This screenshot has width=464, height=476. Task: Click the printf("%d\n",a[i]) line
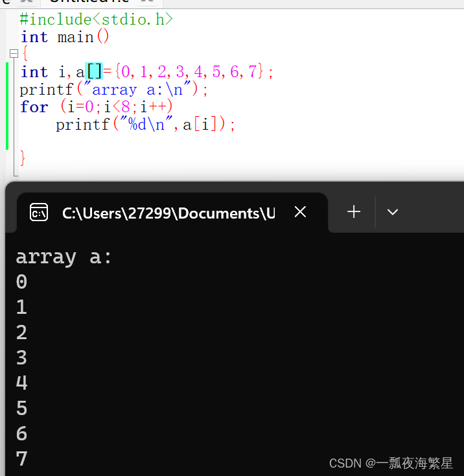click(145, 125)
